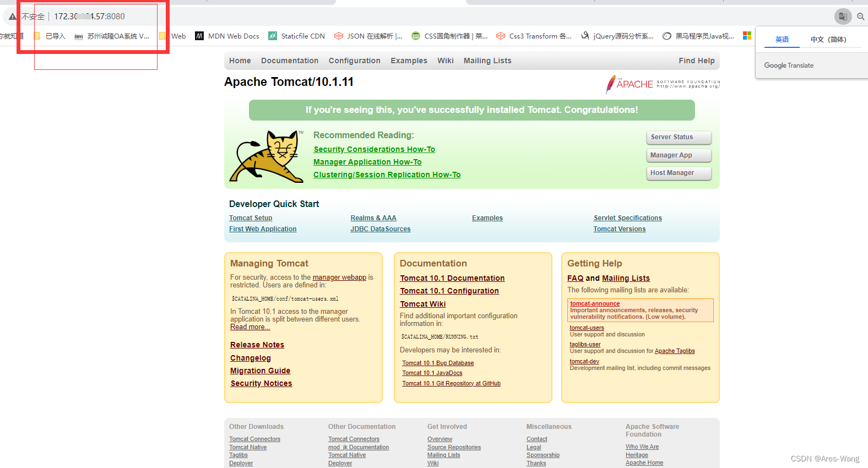The height and width of the screenshot is (468, 868).
Task: Click the Microsoft logo bookmark
Action: 747,36
